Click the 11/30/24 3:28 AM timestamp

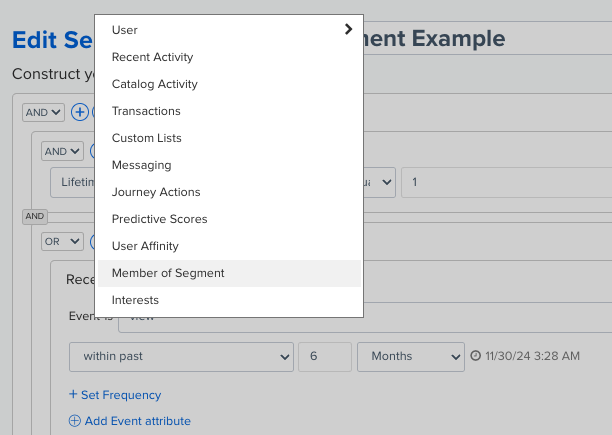[x=532, y=356]
